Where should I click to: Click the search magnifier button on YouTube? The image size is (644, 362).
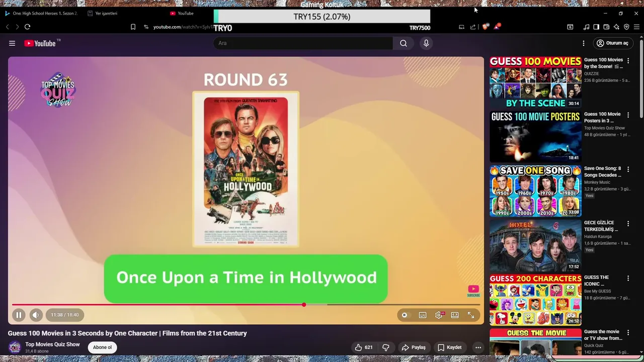click(x=404, y=43)
